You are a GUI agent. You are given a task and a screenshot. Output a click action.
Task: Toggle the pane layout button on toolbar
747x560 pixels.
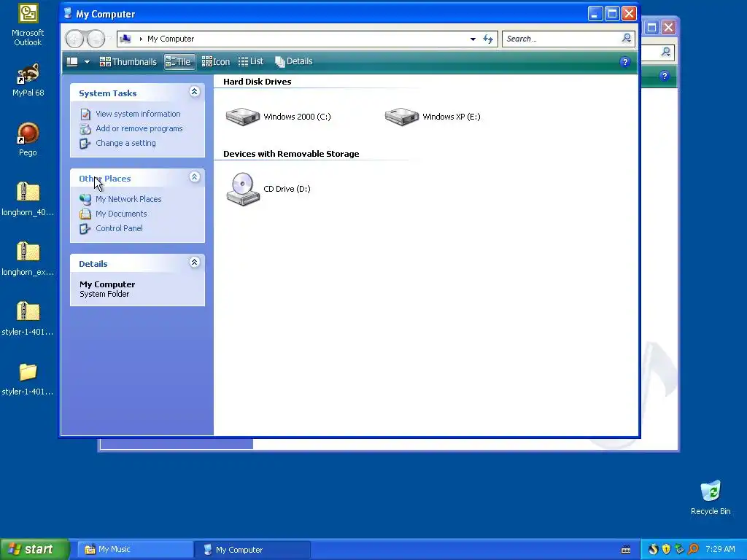point(72,62)
